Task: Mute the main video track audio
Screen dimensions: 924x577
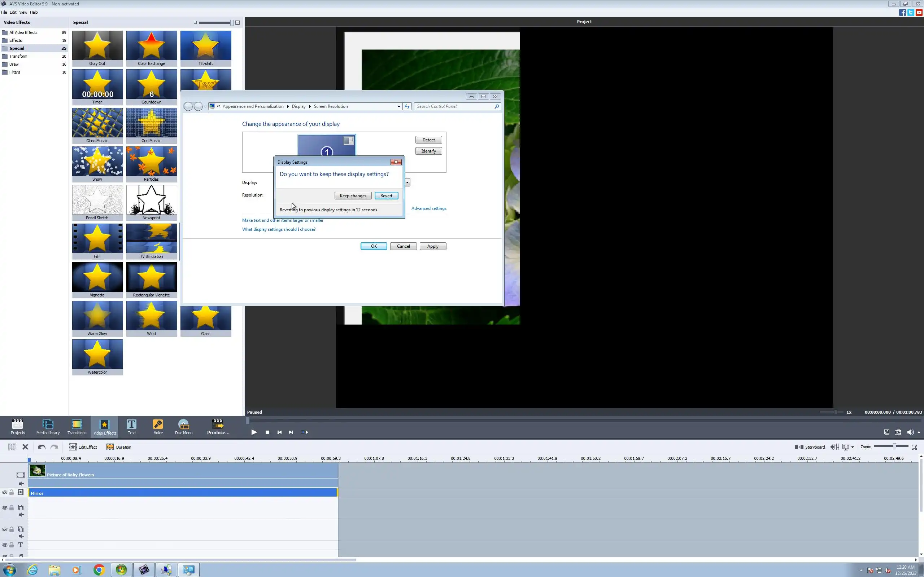Action: (21, 484)
